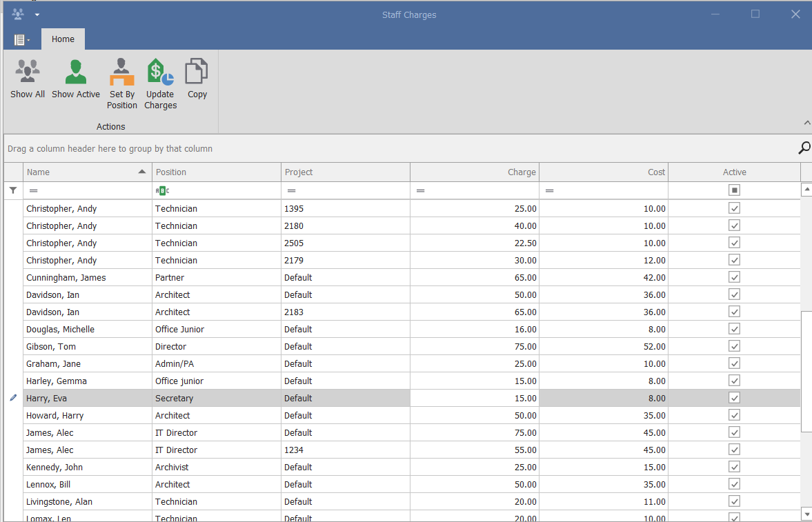Click the Partner position cell
Viewport: 812px width, 522px height.
point(217,278)
